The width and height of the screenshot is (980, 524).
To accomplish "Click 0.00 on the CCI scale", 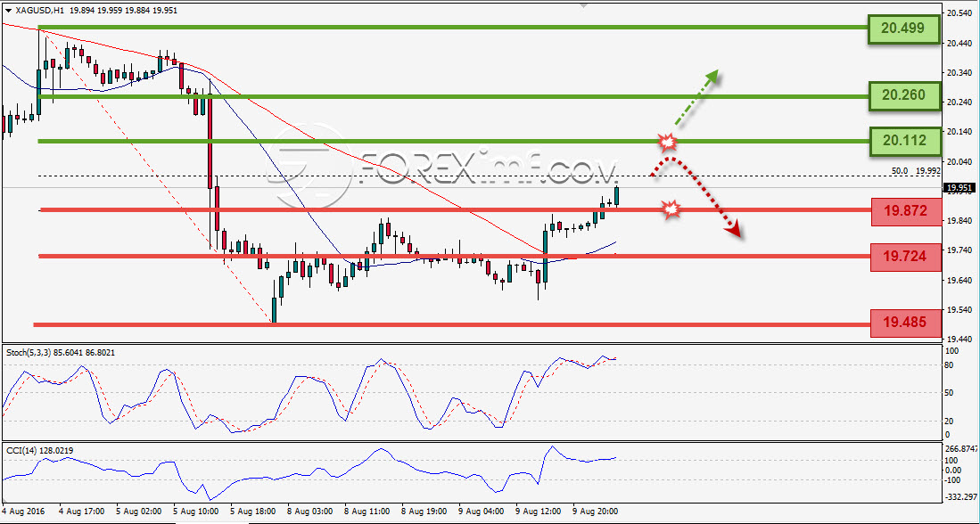I will [x=953, y=470].
